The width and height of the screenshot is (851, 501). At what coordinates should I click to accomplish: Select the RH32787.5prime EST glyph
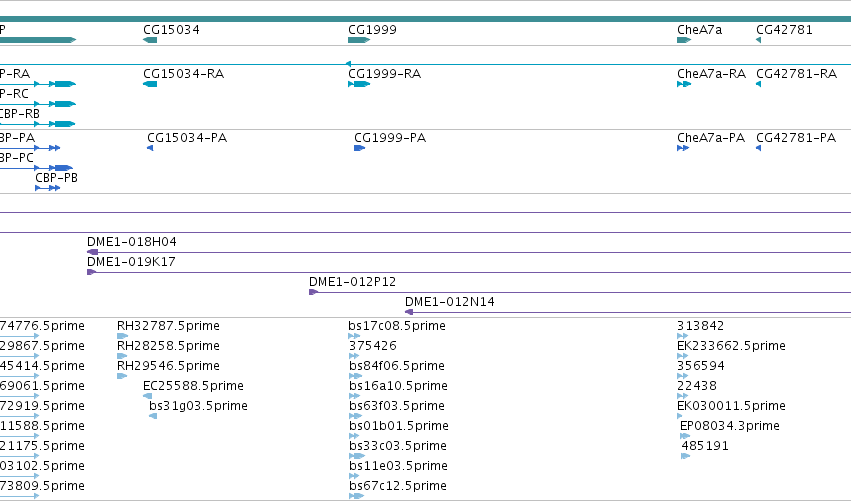123,337
